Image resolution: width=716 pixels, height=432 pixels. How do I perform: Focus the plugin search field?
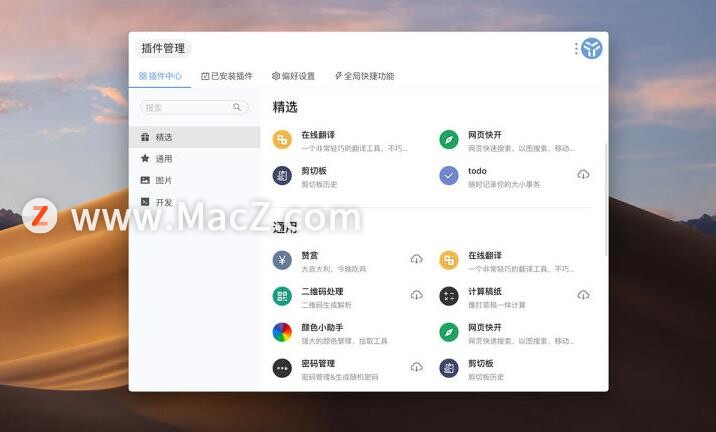pos(194,107)
